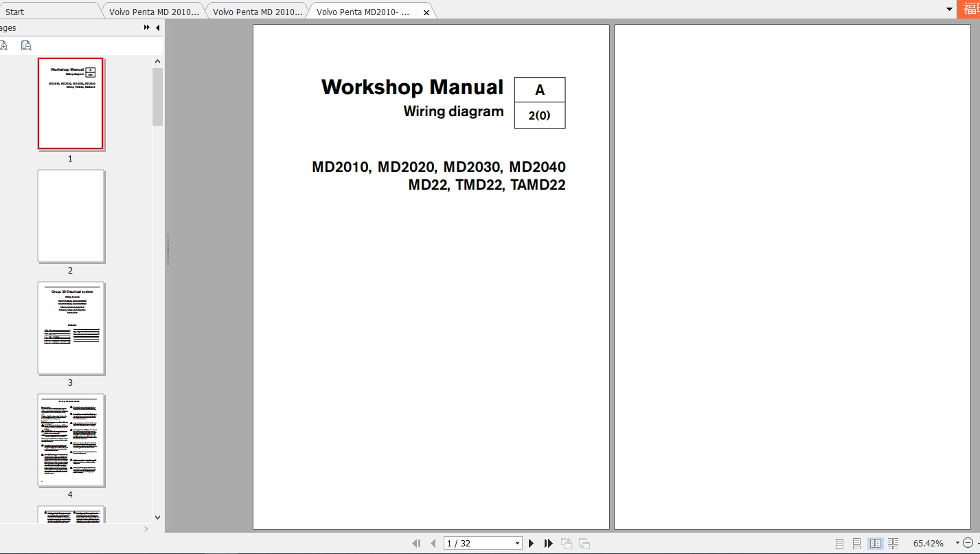Screen dimensions: 980x554
Task: Click thumbnail panel horizontal scroll right arrow
Action: [146, 529]
